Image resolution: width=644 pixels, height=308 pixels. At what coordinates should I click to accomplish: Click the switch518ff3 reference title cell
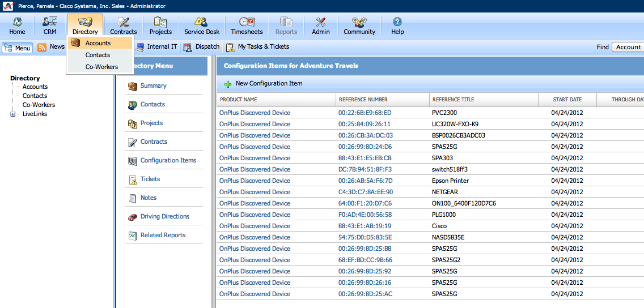pyautogui.click(x=450, y=169)
